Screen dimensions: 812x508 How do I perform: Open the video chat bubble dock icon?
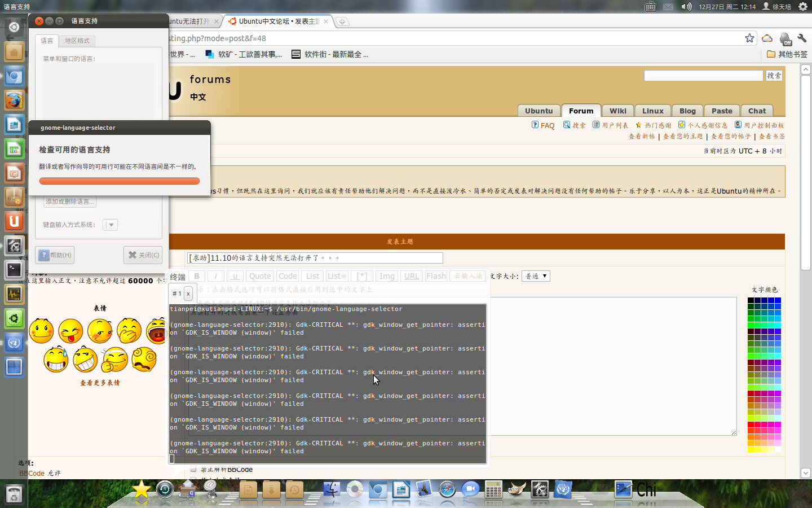click(470, 489)
